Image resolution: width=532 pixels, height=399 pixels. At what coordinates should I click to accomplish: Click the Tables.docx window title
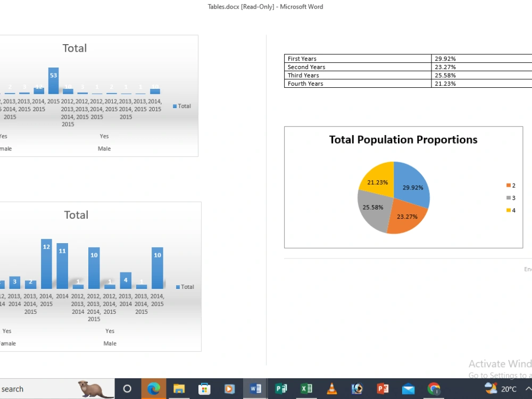tap(265, 7)
